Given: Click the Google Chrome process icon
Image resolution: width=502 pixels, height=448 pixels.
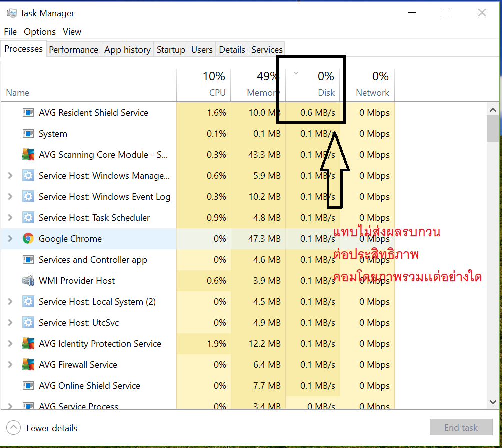Looking at the screenshot, I should click(28, 239).
